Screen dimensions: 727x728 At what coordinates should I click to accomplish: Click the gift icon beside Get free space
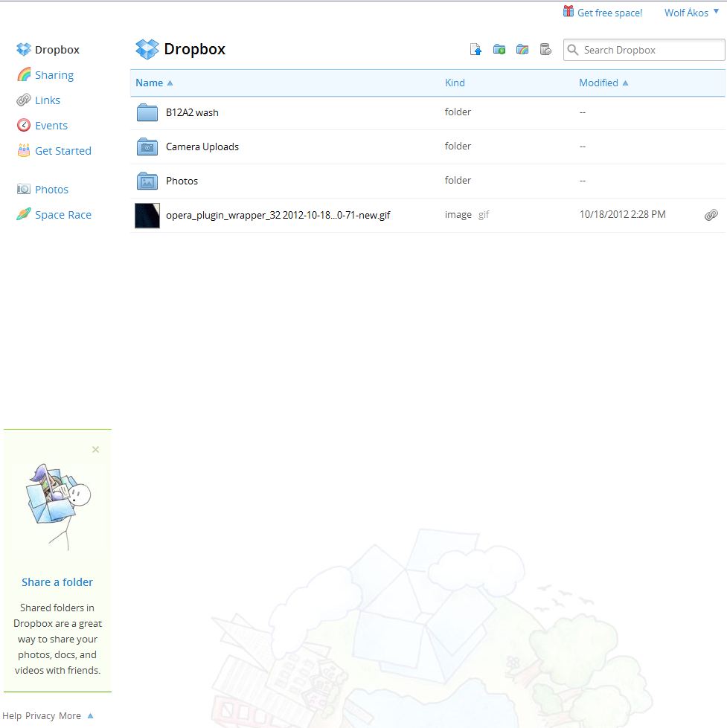568,11
